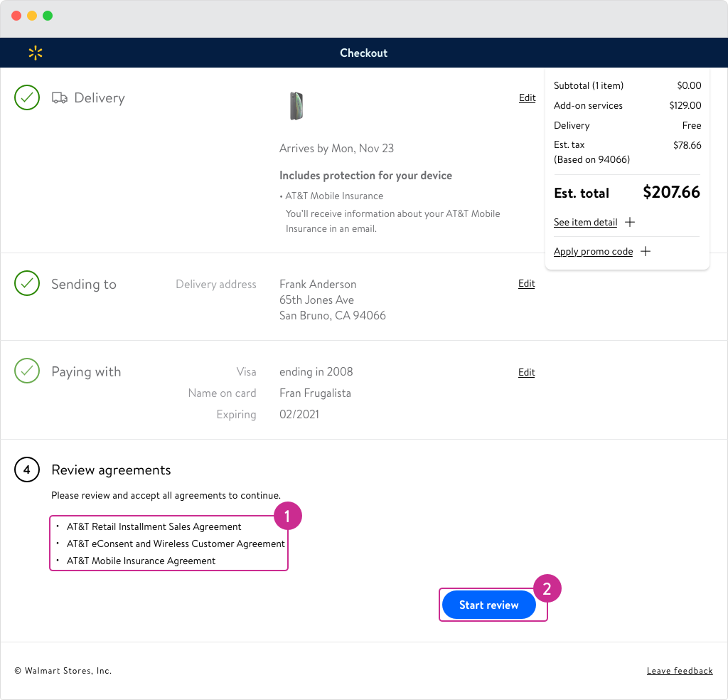Click the delivery truck icon

[60, 98]
